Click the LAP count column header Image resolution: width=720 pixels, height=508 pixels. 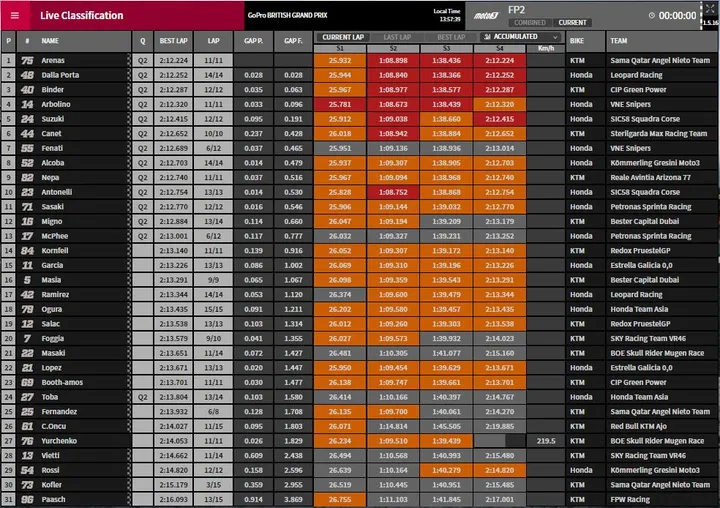[x=214, y=41]
